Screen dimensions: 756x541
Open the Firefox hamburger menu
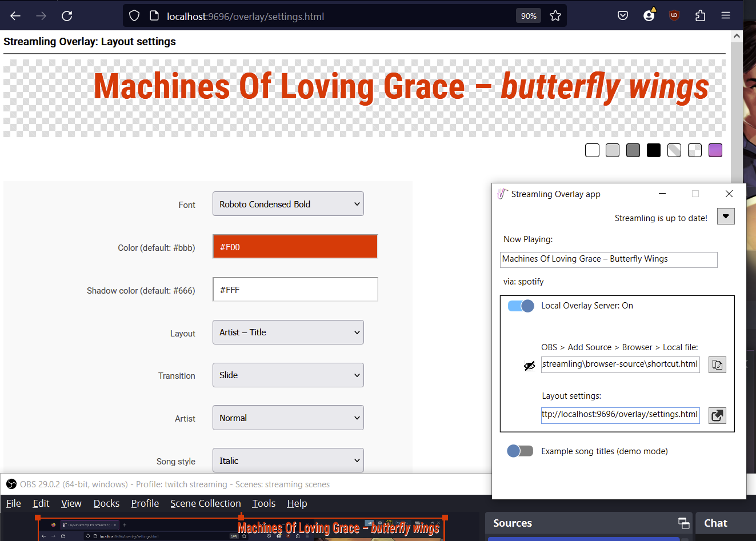click(726, 16)
